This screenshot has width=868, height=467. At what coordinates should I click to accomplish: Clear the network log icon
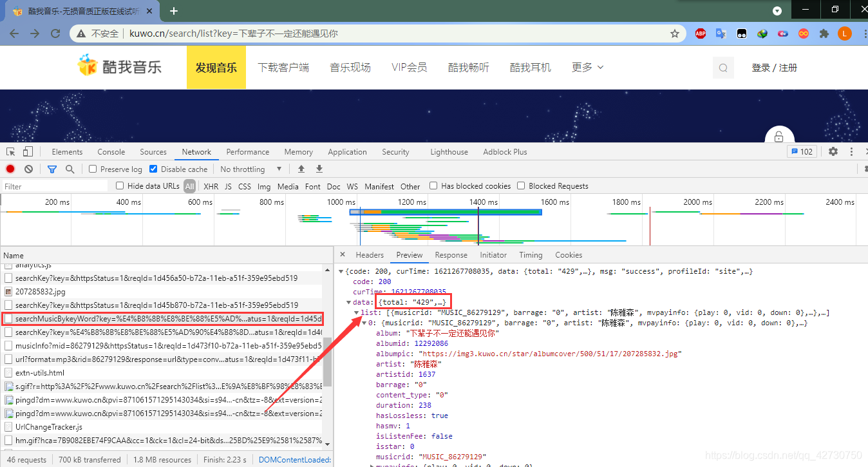click(x=28, y=169)
